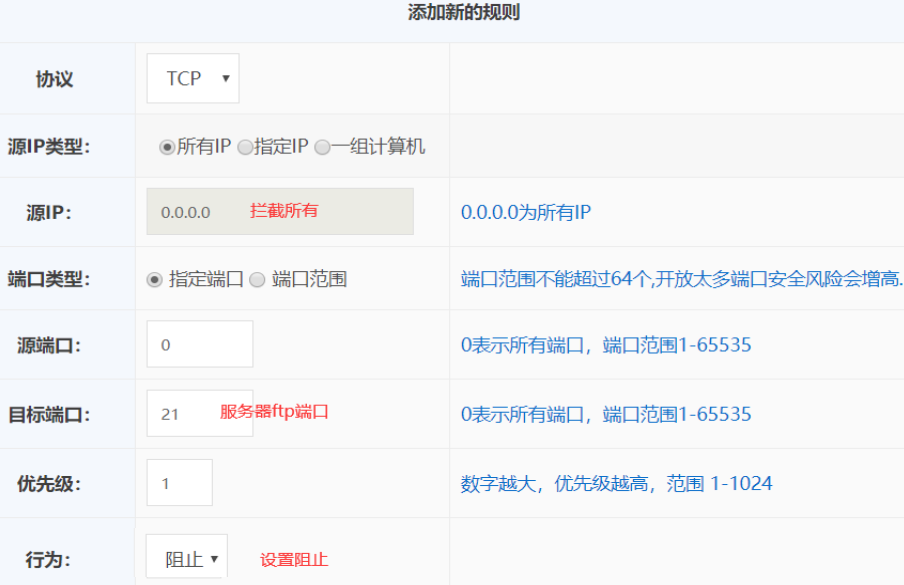This screenshot has height=585, width=904.
Task: Click the red 设置阻止 annotation
Action: point(294,560)
